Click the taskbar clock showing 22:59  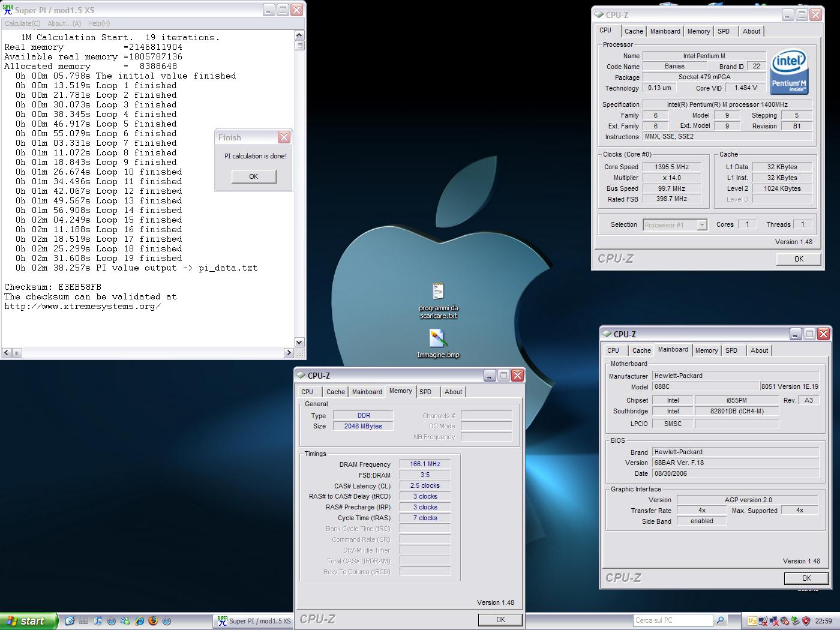pyautogui.click(x=823, y=621)
